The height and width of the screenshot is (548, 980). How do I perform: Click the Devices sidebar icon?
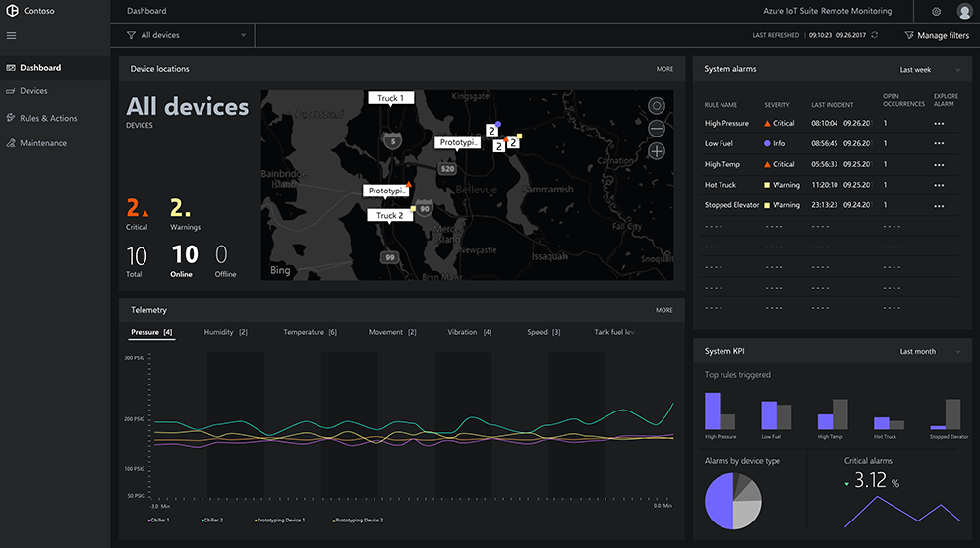coord(11,91)
